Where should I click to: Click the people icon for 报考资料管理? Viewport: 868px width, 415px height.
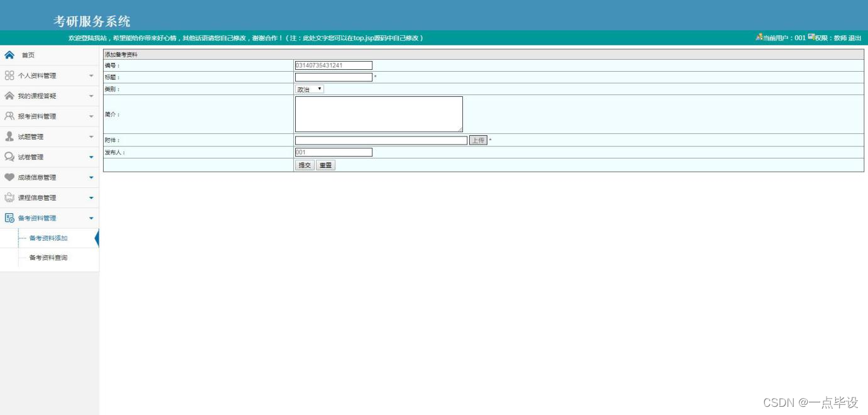coord(9,116)
